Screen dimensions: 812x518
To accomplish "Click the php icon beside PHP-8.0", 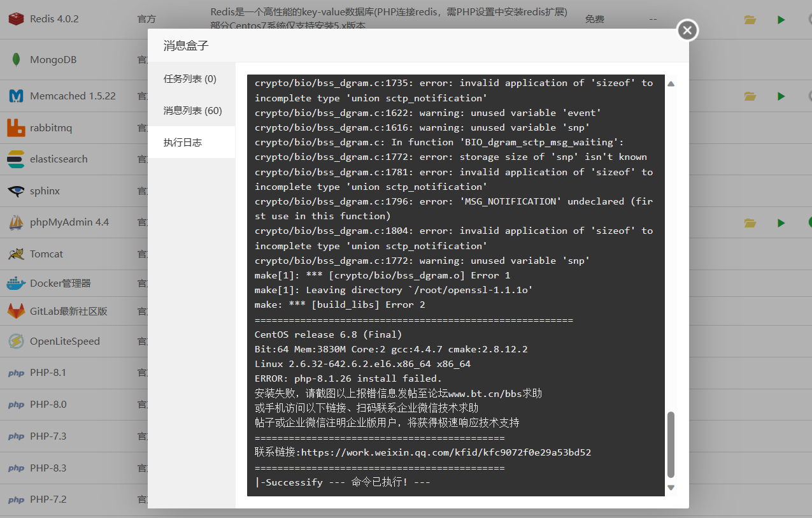I will 16,405.
